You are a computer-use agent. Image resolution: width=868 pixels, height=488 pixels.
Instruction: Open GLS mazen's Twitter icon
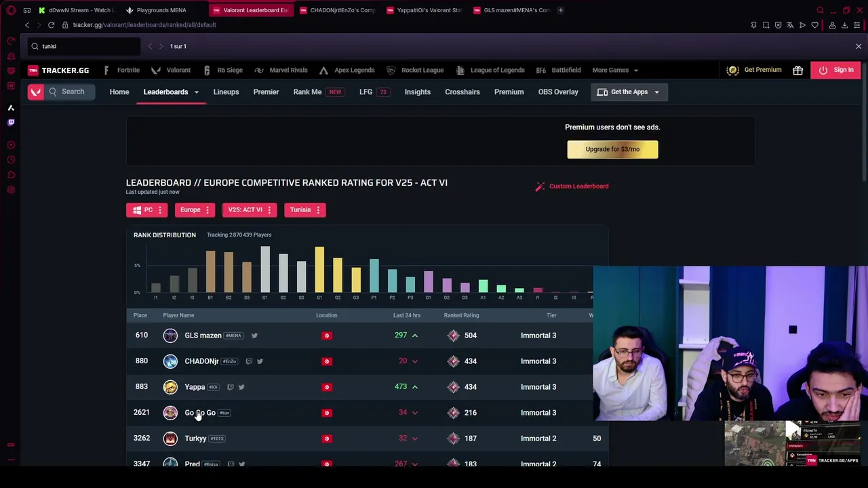coord(254,335)
